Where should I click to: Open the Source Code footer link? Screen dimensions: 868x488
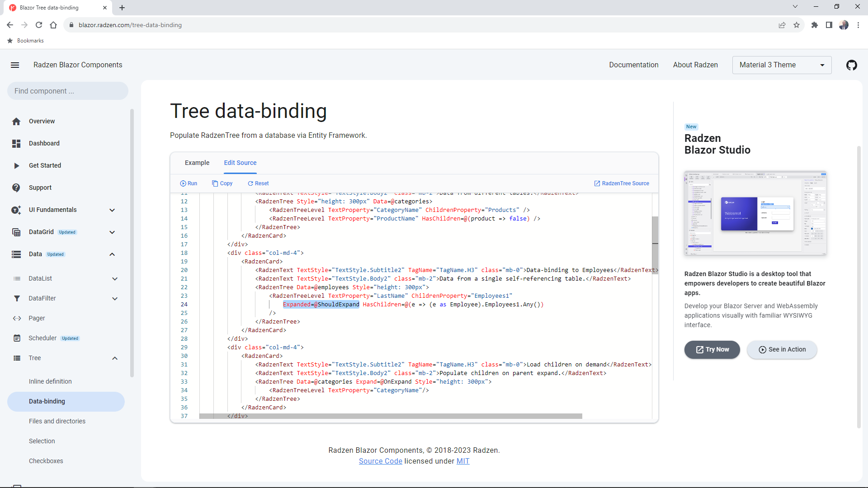(x=380, y=461)
